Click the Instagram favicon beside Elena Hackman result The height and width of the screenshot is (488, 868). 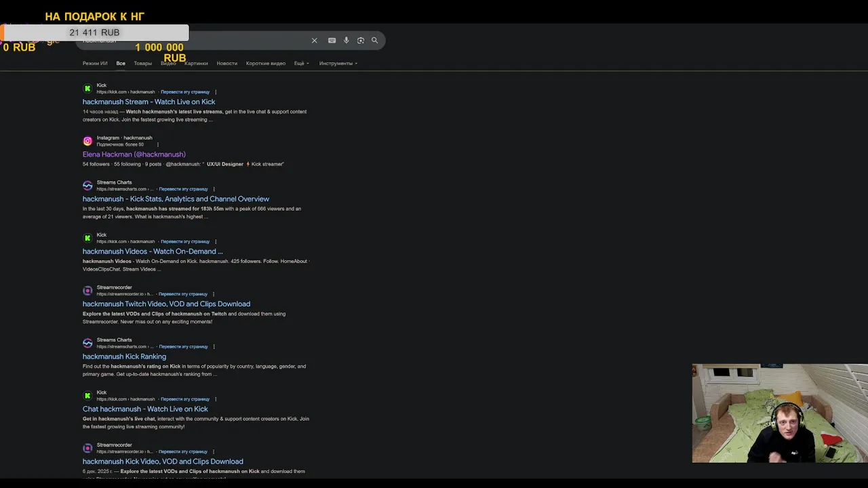click(87, 141)
